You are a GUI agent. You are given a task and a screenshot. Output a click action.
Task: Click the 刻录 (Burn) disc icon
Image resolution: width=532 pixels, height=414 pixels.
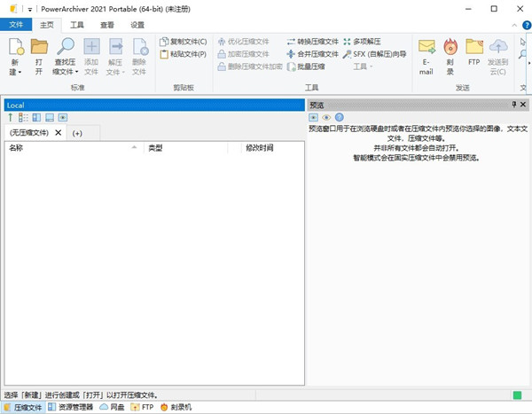click(x=450, y=48)
